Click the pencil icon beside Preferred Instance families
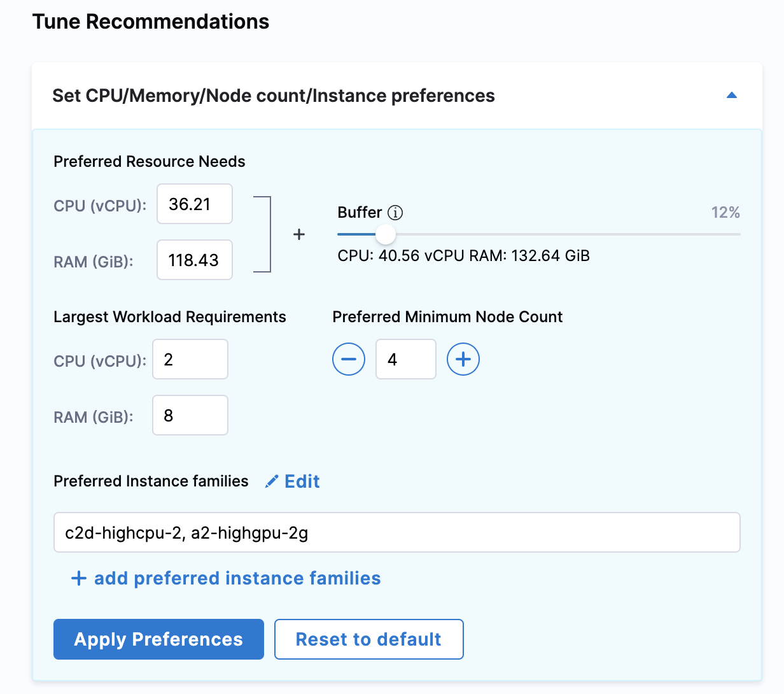This screenshot has height=694, width=784. click(272, 481)
